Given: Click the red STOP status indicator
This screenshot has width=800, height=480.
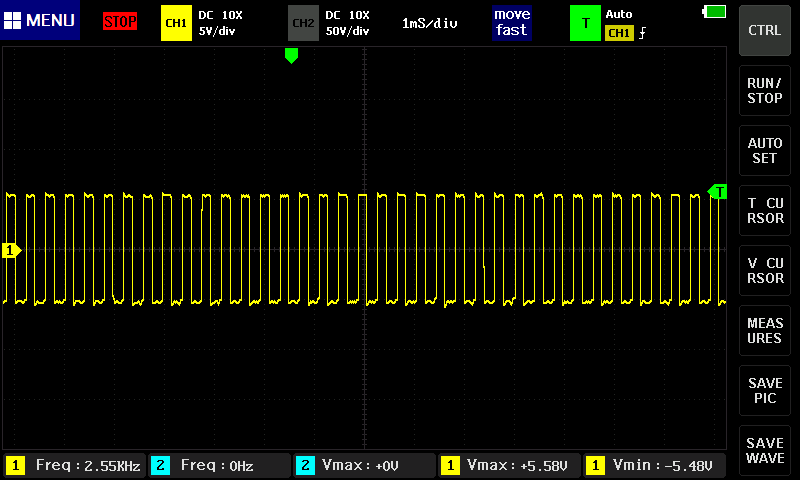Looking at the screenshot, I should pos(120,21).
